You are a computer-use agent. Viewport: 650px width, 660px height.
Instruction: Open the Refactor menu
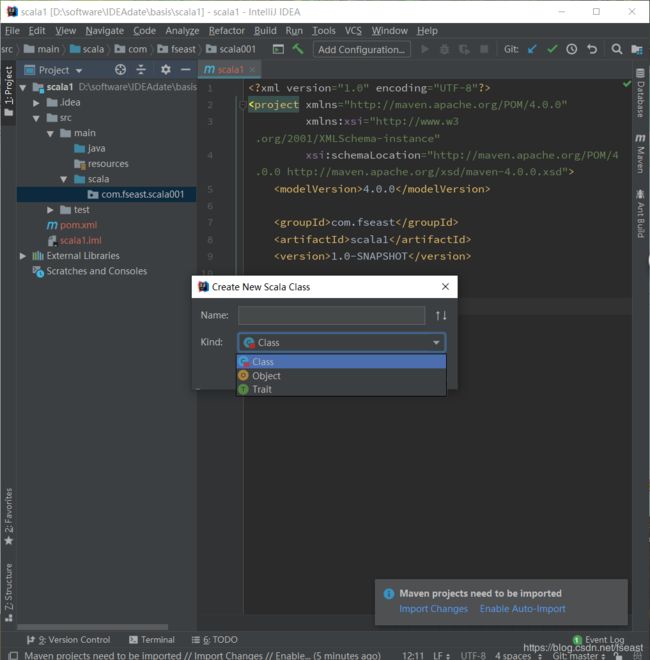(226, 31)
